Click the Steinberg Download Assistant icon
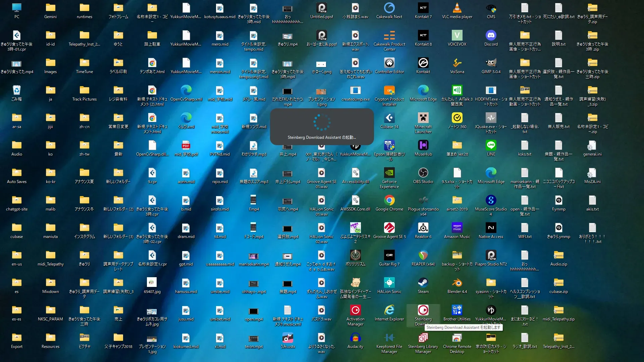Viewport: 644px width, 362px height. point(423,310)
